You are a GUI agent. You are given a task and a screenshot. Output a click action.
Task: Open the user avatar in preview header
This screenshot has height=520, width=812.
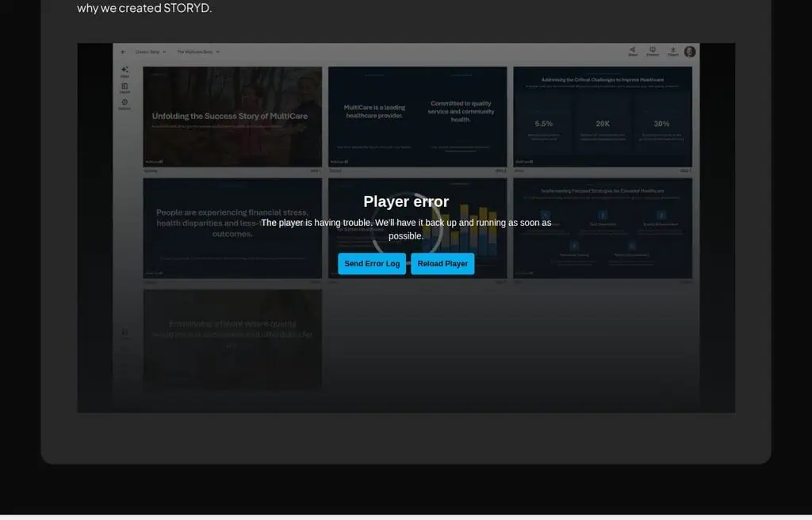pyautogui.click(x=690, y=52)
